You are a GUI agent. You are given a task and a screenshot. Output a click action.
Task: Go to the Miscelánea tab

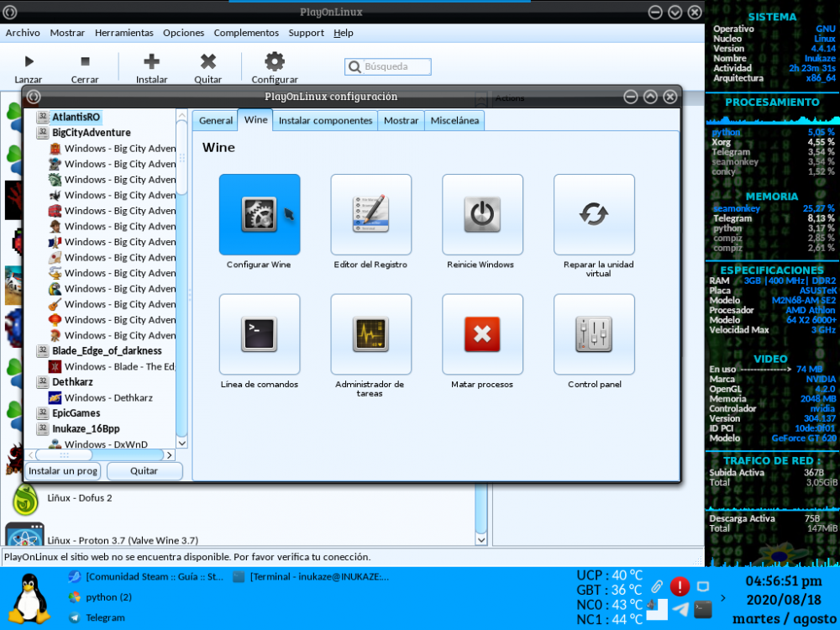pyautogui.click(x=454, y=120)
